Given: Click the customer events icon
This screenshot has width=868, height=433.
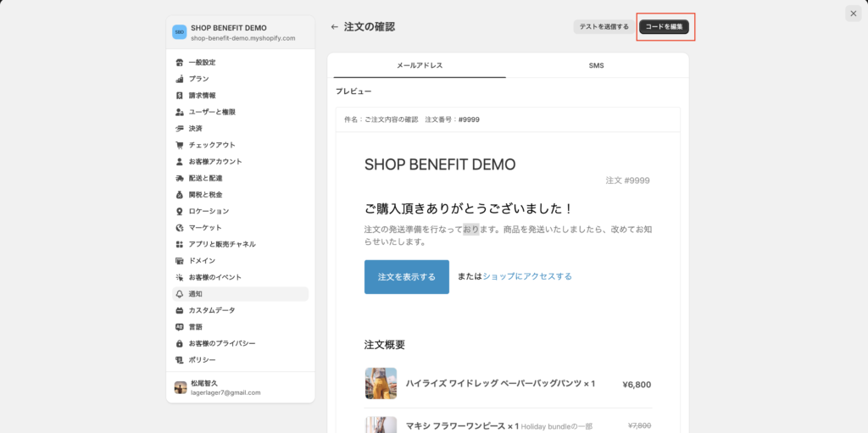Looking at the screenshot, I should tap(180, 277).
